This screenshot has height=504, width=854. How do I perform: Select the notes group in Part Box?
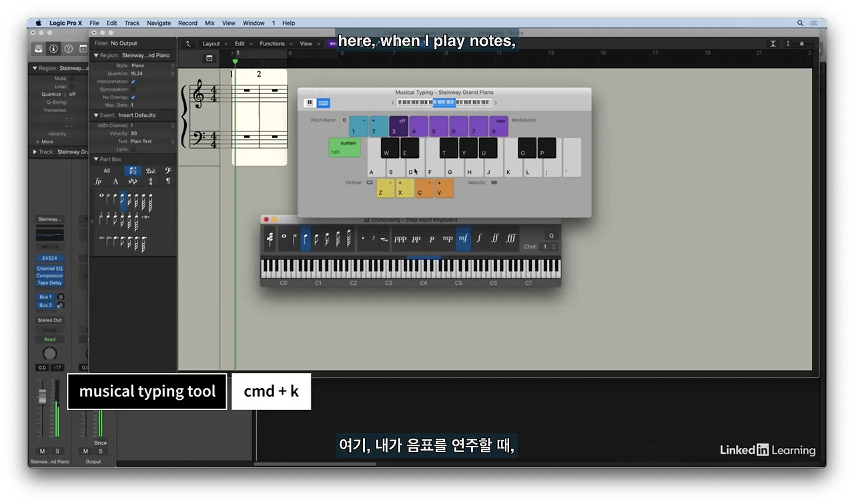[133, 171]
